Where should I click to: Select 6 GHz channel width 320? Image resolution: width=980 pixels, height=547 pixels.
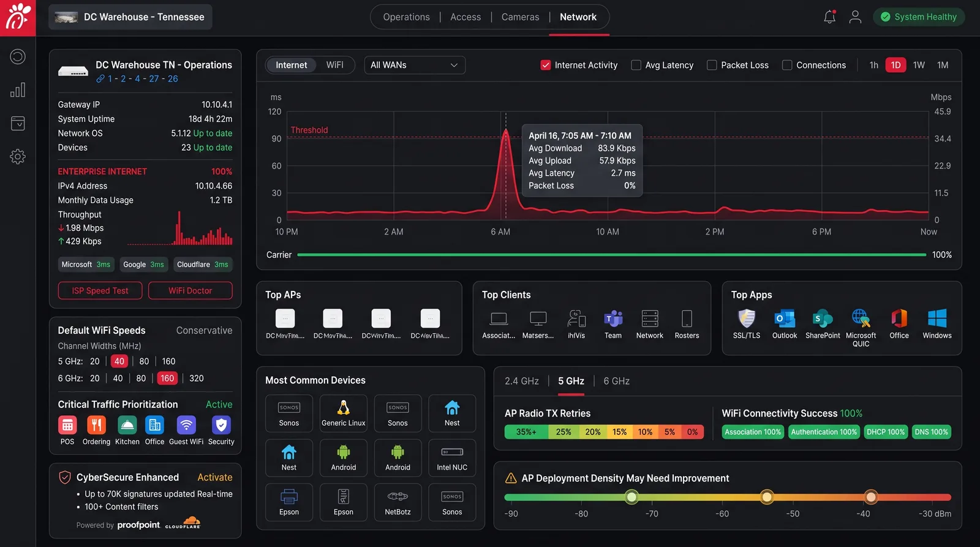click(197, 379)
